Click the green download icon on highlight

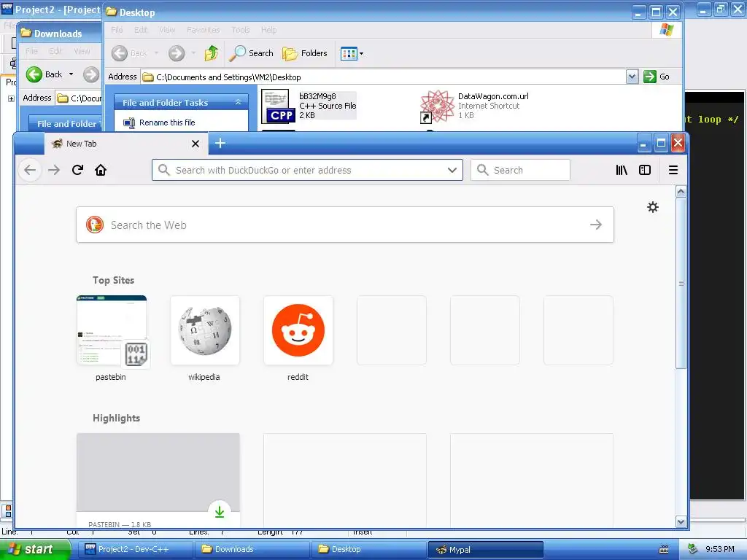tap(219, 512)
